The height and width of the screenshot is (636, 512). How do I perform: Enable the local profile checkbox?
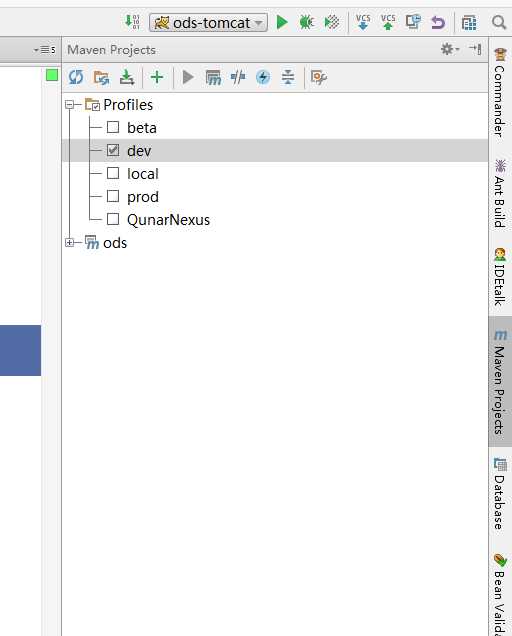click(x=113, y=174)
